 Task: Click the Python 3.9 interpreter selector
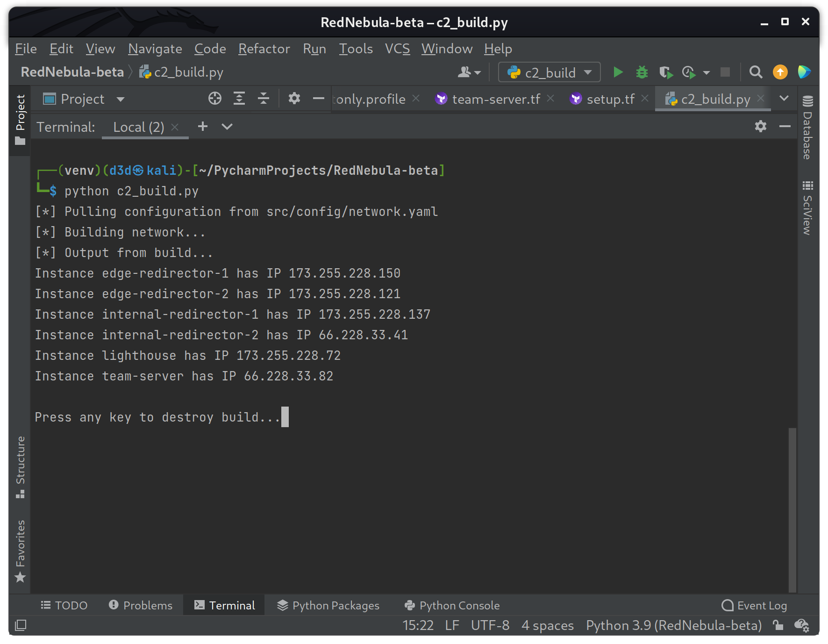[674, 625]
